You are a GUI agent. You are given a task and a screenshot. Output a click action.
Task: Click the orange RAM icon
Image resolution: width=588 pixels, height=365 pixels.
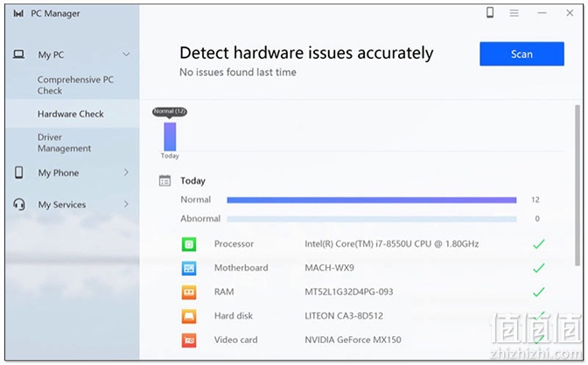(189, 292)
